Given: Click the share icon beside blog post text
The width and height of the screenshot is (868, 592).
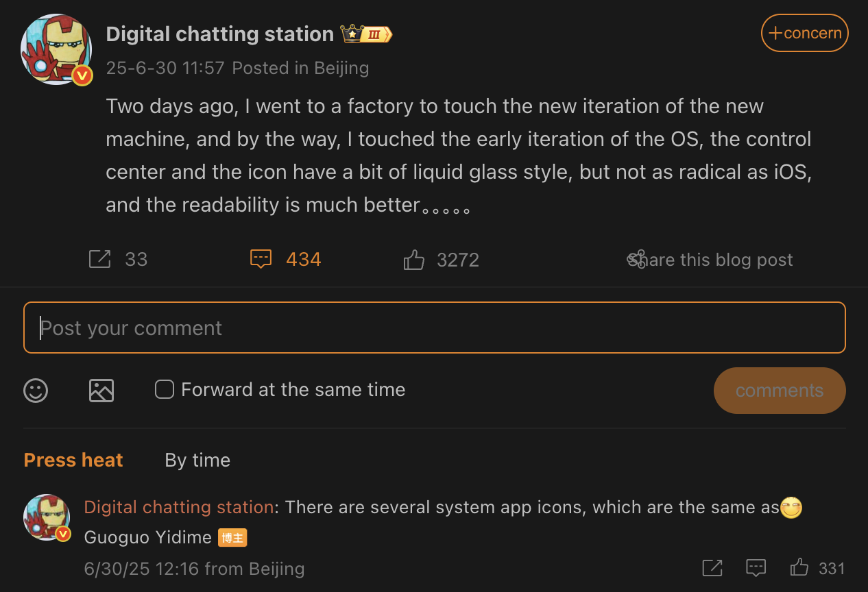Looking at the screenshot, I should [x=637, y=259].
